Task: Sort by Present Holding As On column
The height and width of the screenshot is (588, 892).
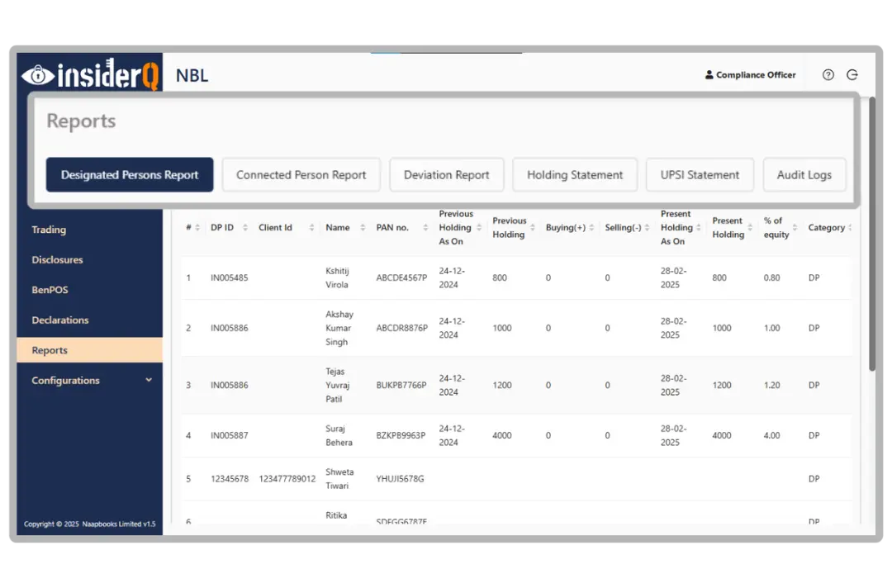Action: tap(699, 227)
